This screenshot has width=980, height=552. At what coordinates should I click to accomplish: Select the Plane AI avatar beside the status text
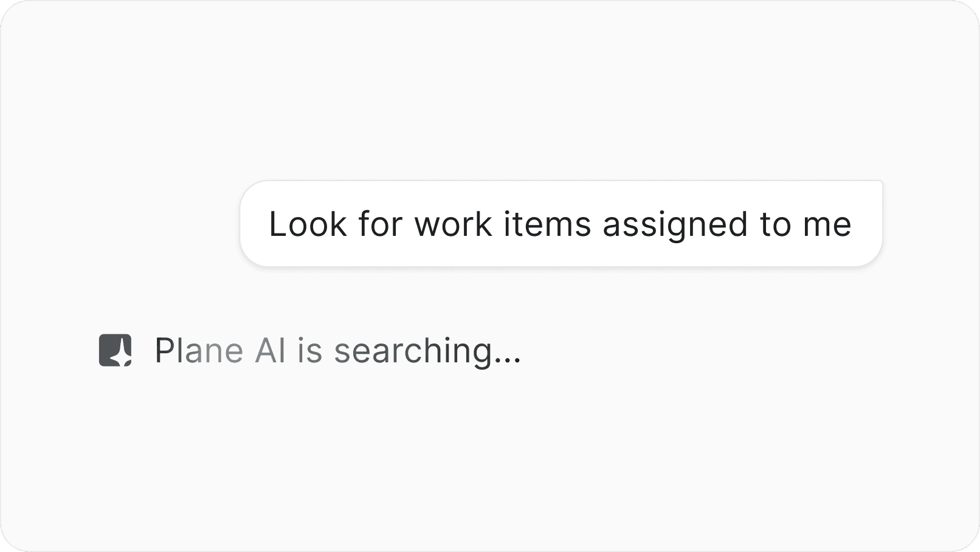point(115,351)
